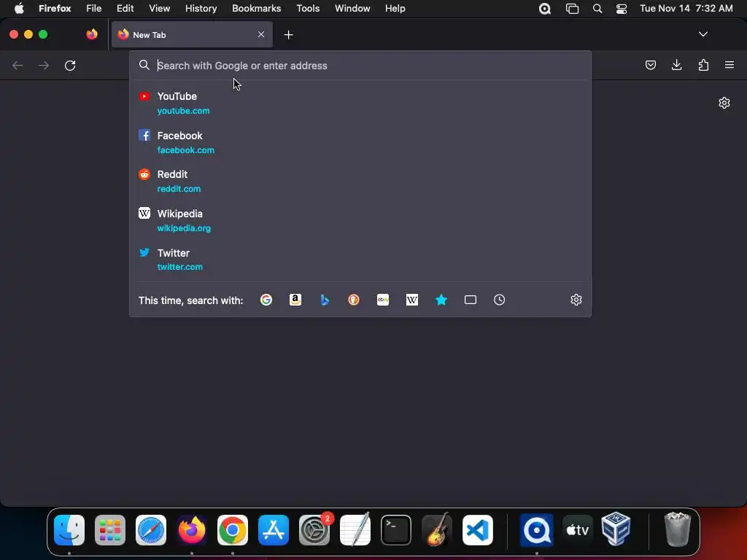The height and width of the screenshot is (560, 747).
Task: Open the Firefox application menu in menu bar
Action: click(x=55, y=9)
